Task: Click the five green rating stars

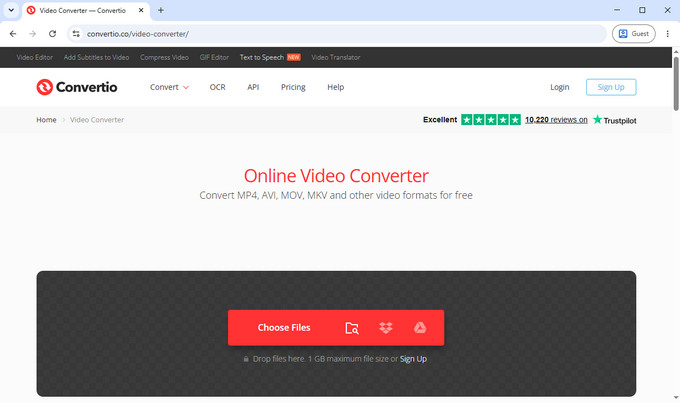Action: pyautogui.click(x=491, y=120)
